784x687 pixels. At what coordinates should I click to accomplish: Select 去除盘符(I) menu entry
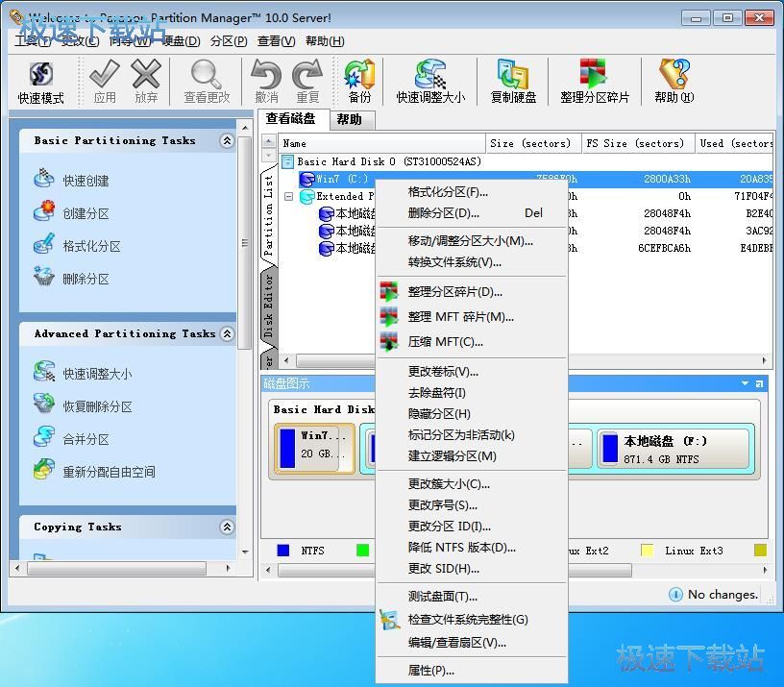(472, 392)
